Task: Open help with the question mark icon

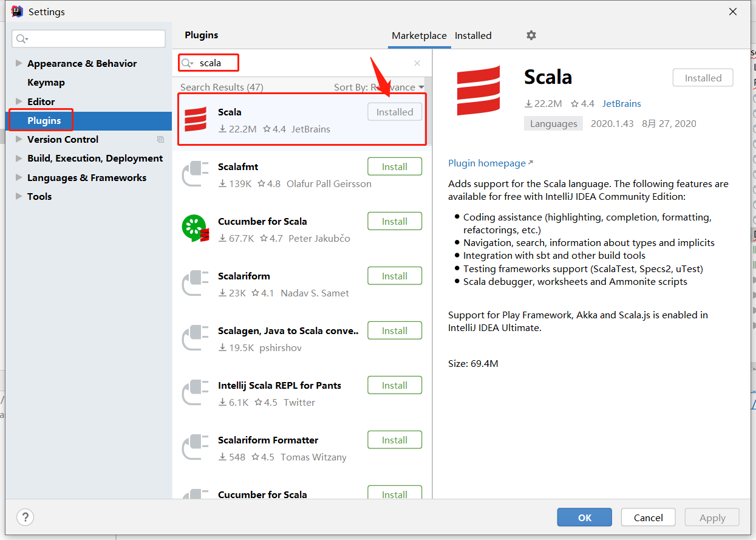Action: pyautogui.click(x=25, y=517)
